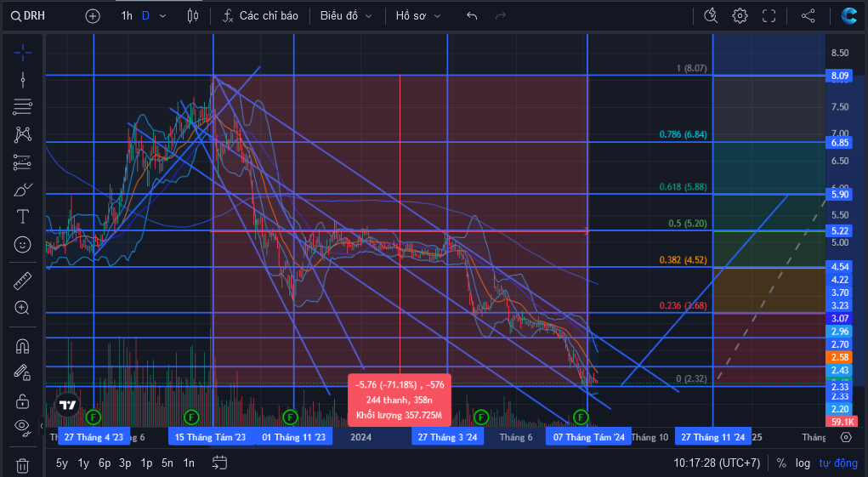Redo the chart action
This screenshot has width=868, height=477.
[x=501, y=16]
